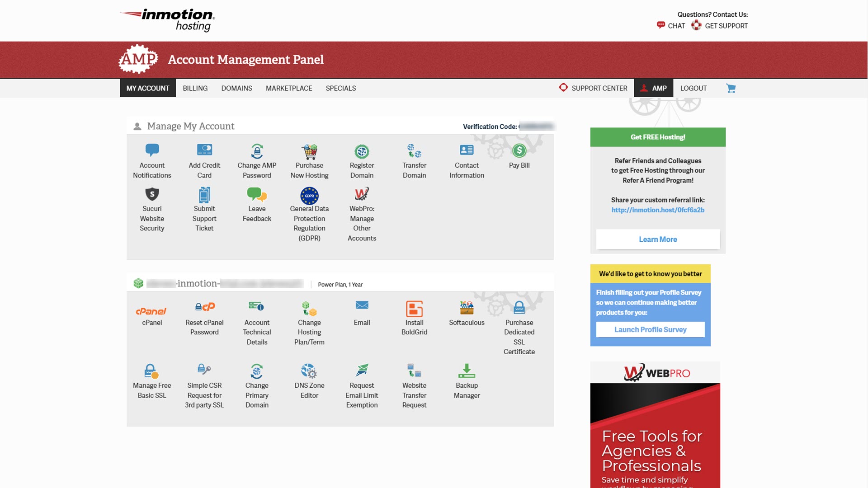Select the BILLING tab

(195, 89)
